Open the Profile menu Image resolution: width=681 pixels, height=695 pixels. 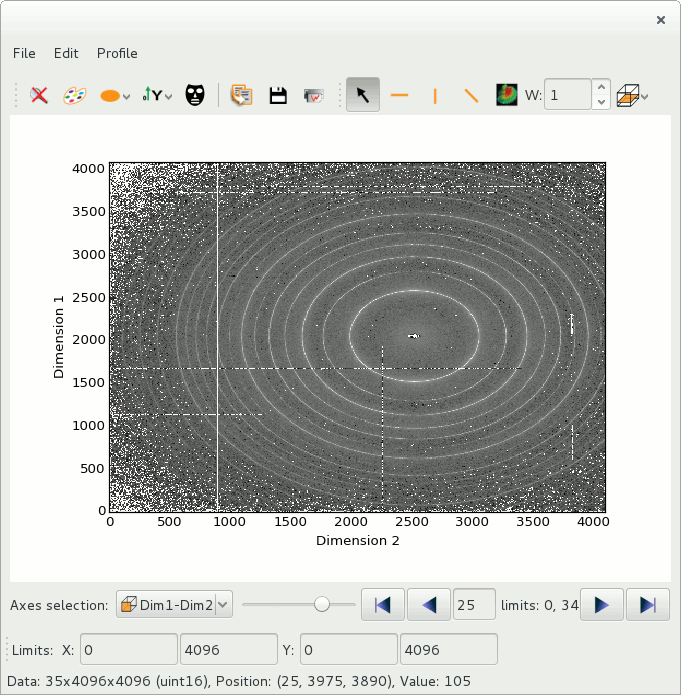coord(117,53)
